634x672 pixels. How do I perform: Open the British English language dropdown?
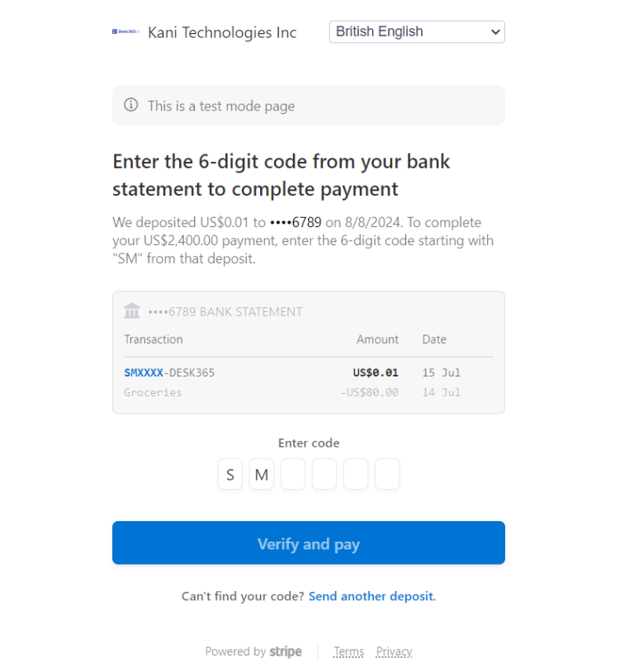point(417,31)
